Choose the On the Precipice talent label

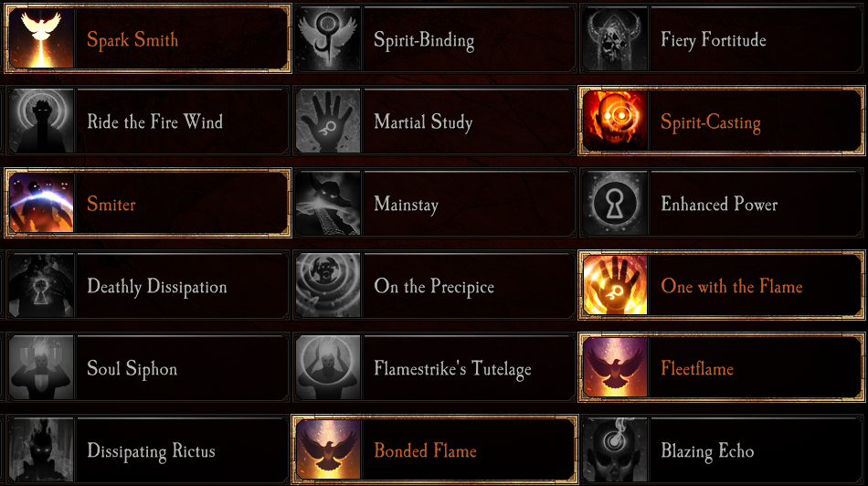(434, 287)
